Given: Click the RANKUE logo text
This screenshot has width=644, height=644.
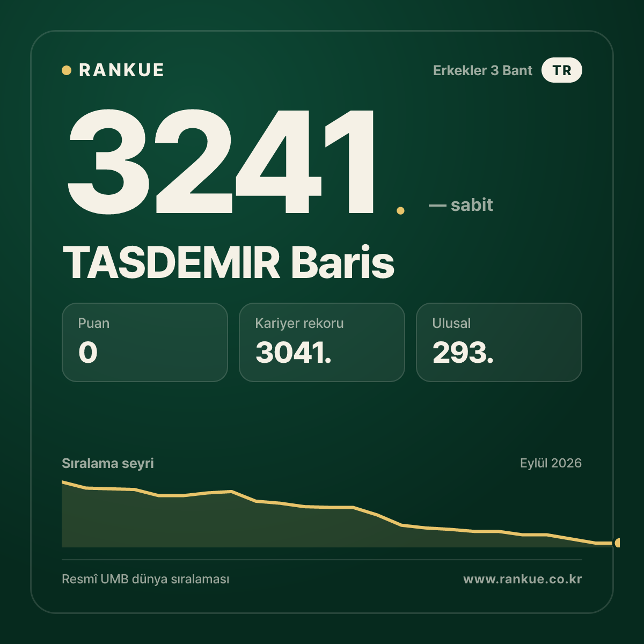Looking at the screenshot, I should (x=121, y=70).
